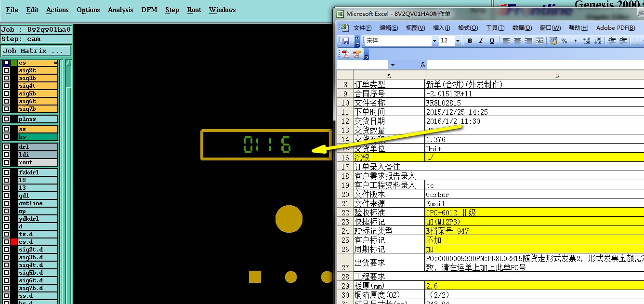Click the Excel formula bar input
This screenshot has width=644, height=304.
536,65
